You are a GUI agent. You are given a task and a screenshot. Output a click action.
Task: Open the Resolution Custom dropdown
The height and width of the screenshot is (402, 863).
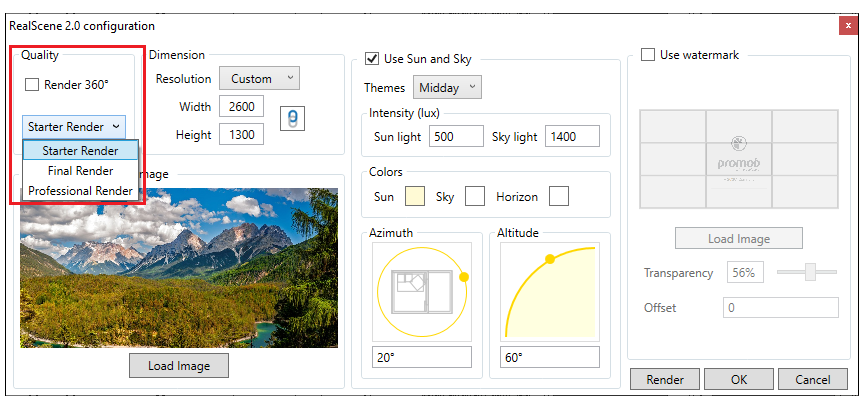tap(259, 79)
